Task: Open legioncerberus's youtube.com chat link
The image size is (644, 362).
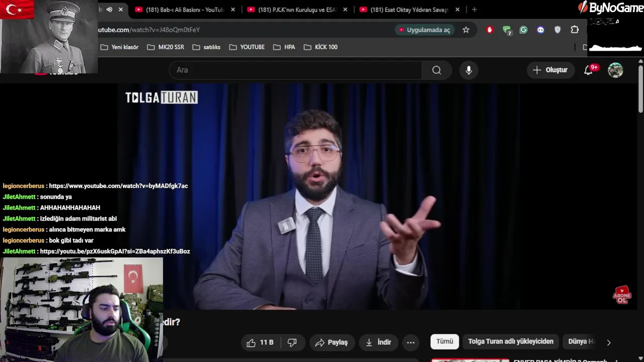Action: (118, 186)
